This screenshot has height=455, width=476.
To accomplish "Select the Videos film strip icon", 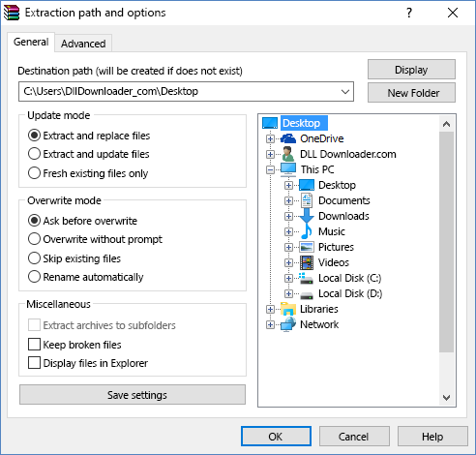I will (307, 262).
